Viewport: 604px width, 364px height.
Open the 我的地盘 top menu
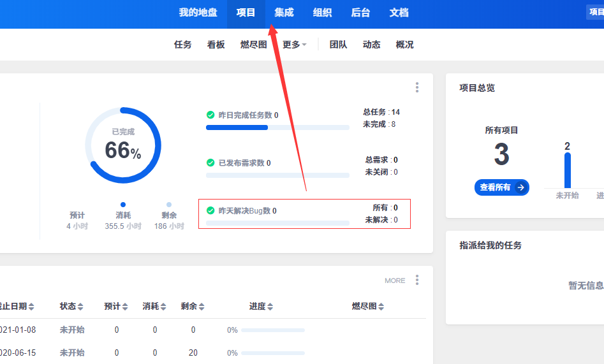198,13
